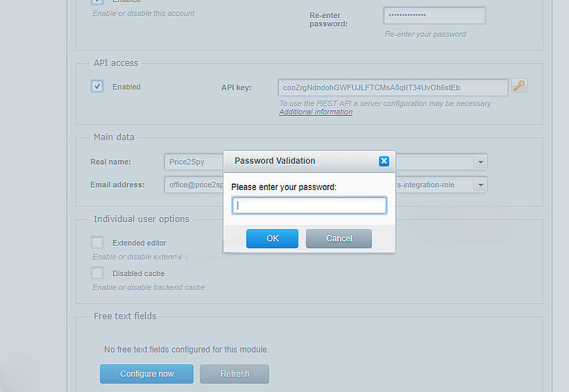This screenshot has height=392, width=569.
Task: Click OK in Password Validation dialog
Action: point(272,238)
